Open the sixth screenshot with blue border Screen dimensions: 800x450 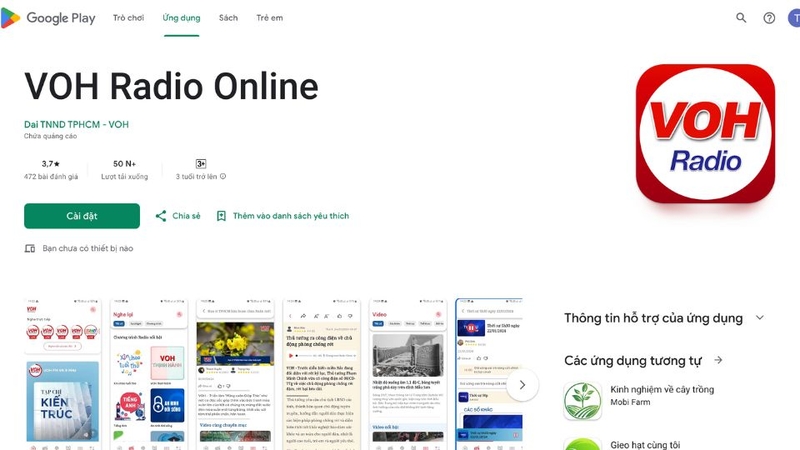tap(489, 374)
